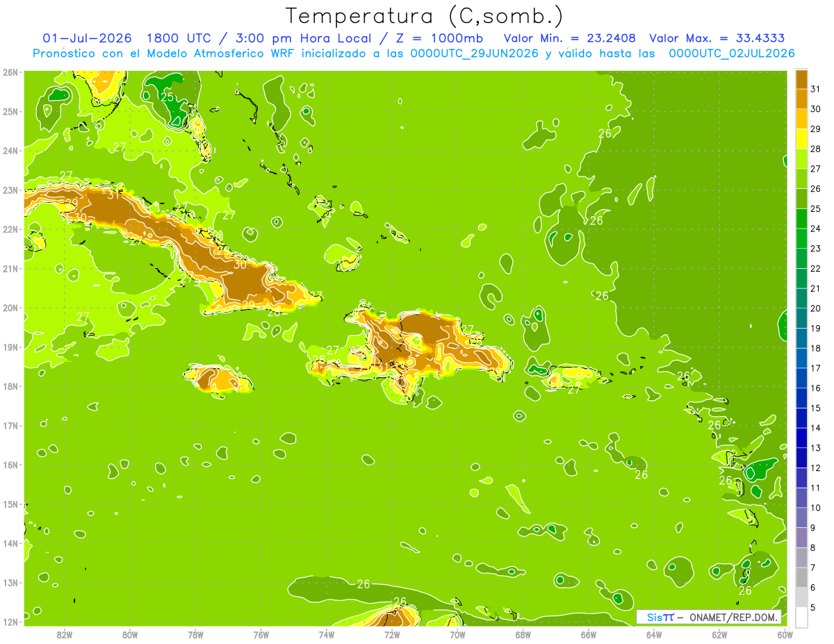Click the '23N' latitude axis label
The image size is (834, 644).
coord(10,190)
